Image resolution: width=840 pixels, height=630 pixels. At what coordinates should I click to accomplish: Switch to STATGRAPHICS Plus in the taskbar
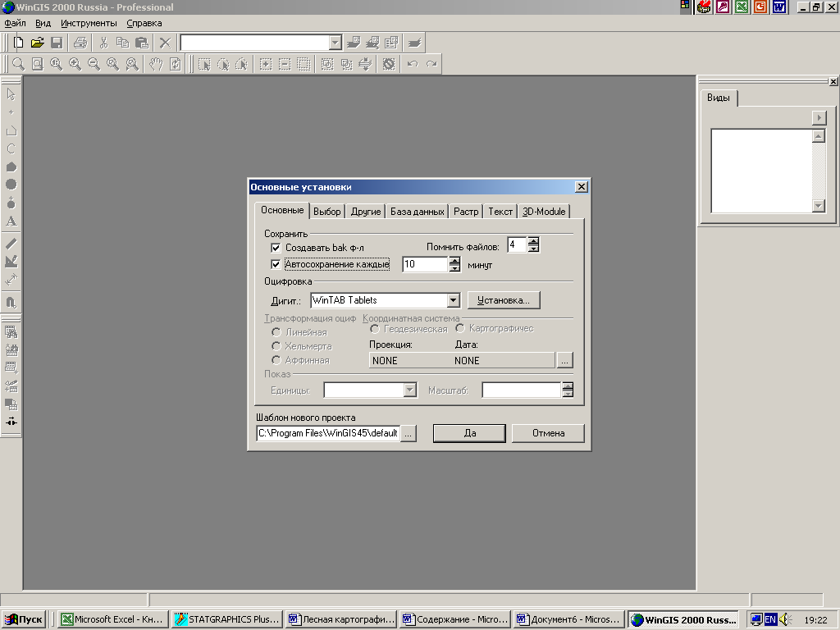coord(227,619)
